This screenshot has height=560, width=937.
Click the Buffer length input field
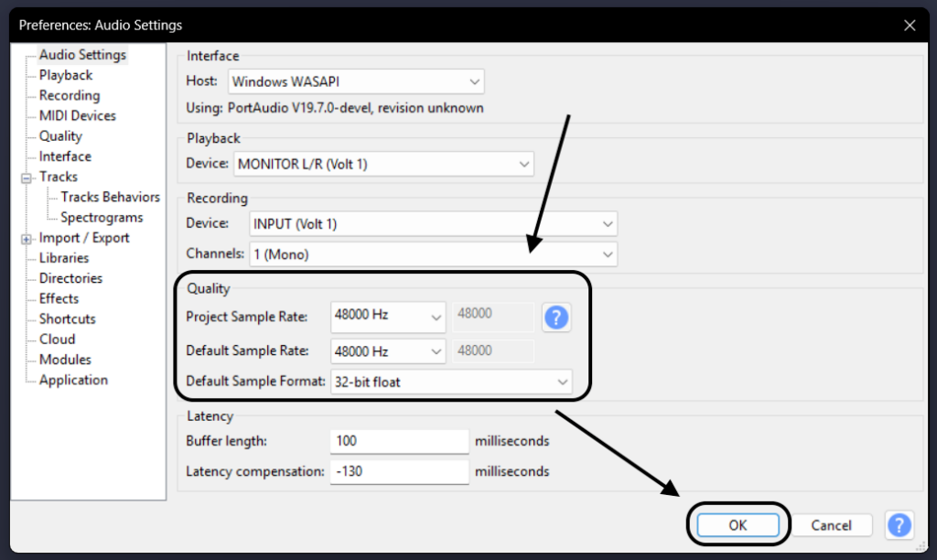pyautogui.click(x=399, y=441)
